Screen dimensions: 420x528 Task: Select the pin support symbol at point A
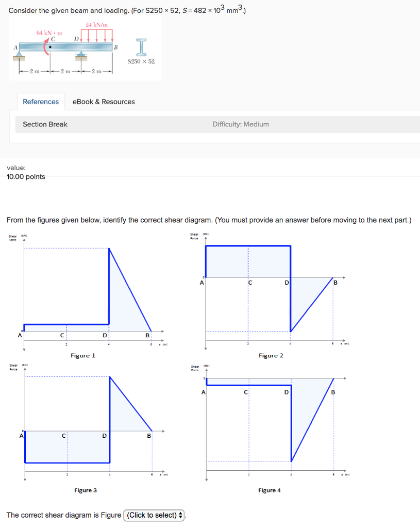19,54
